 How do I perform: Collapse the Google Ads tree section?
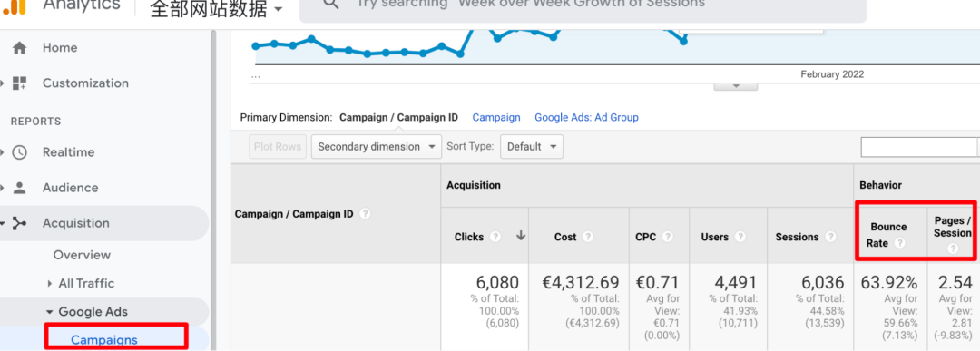[x=49, y=312]
